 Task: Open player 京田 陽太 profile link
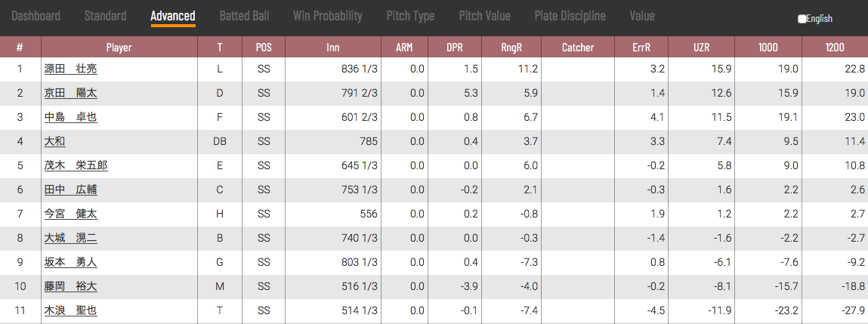click(71, 93)
